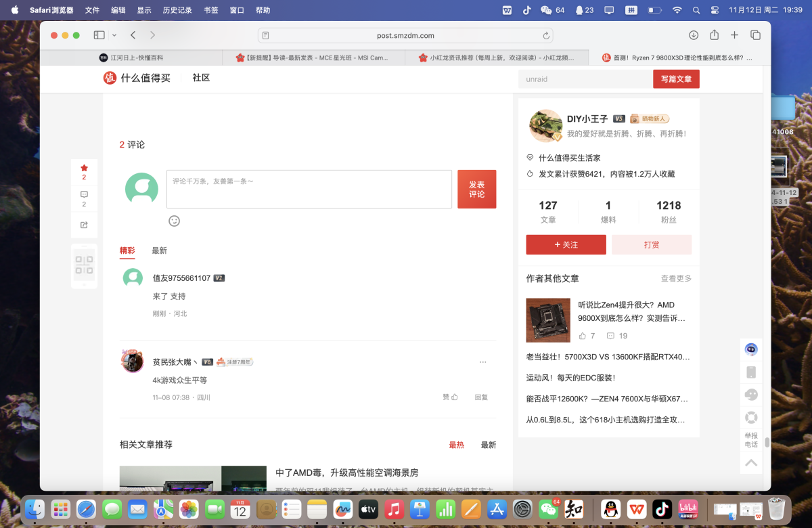Open the article 运动风！每天的EDC服装！
Viewport: 812px width, 528px height.
571,378
